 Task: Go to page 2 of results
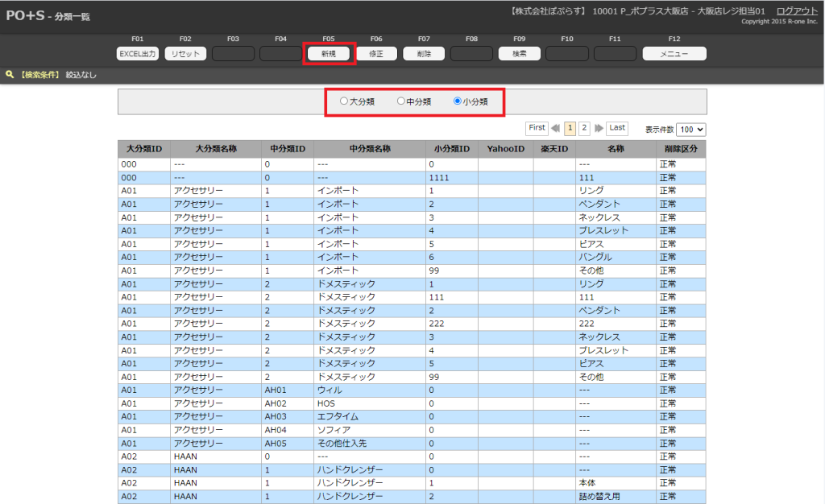coord(584,128)
